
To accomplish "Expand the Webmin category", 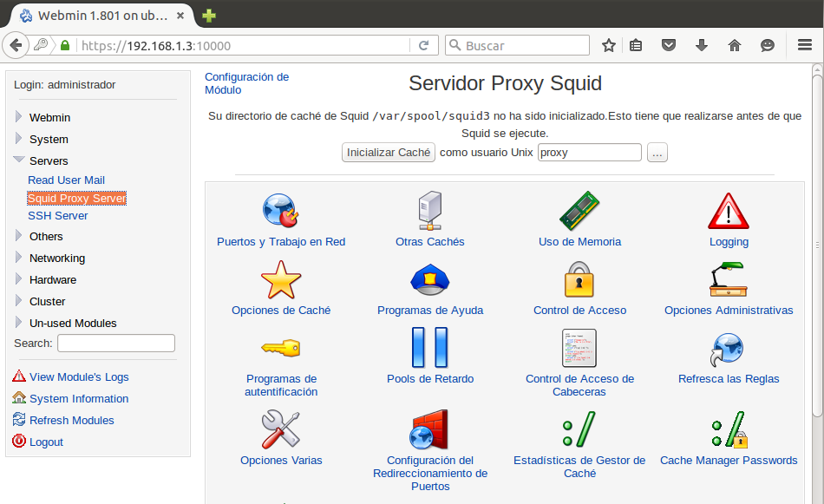I will point(18,116).
